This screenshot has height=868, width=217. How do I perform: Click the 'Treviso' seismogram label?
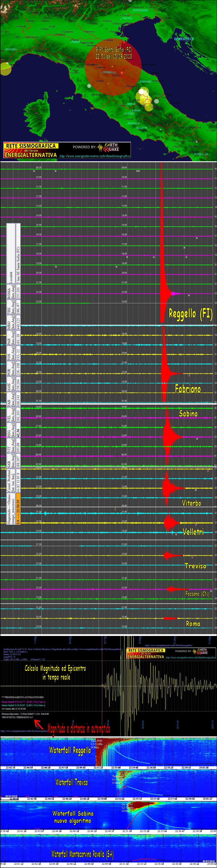pos(195,566)
